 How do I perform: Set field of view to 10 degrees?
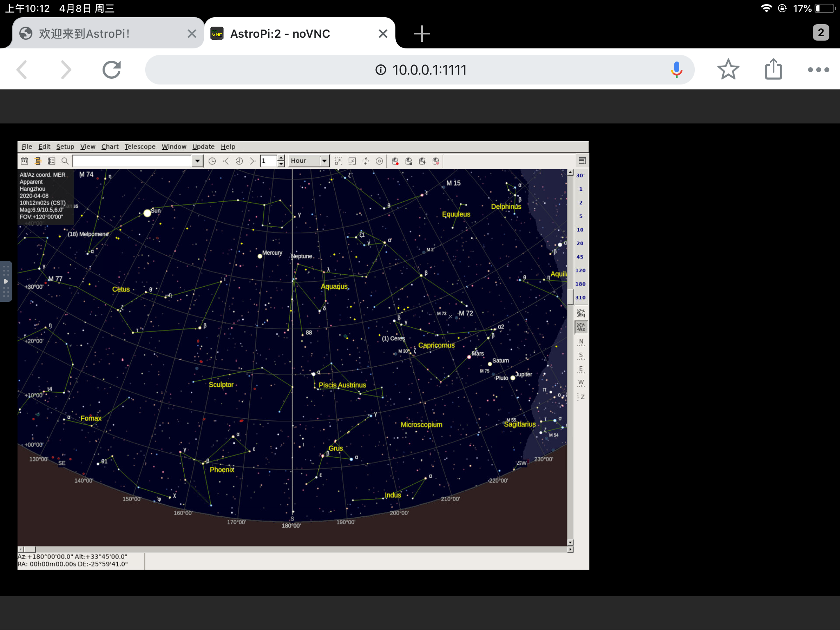pos(580,230)
